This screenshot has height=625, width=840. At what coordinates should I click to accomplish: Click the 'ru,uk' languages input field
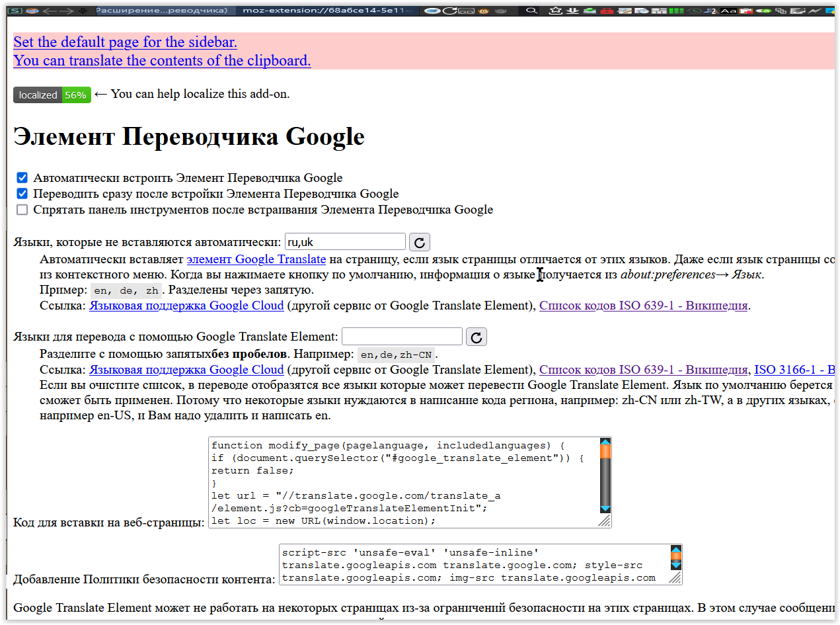(x=345, y=242)
